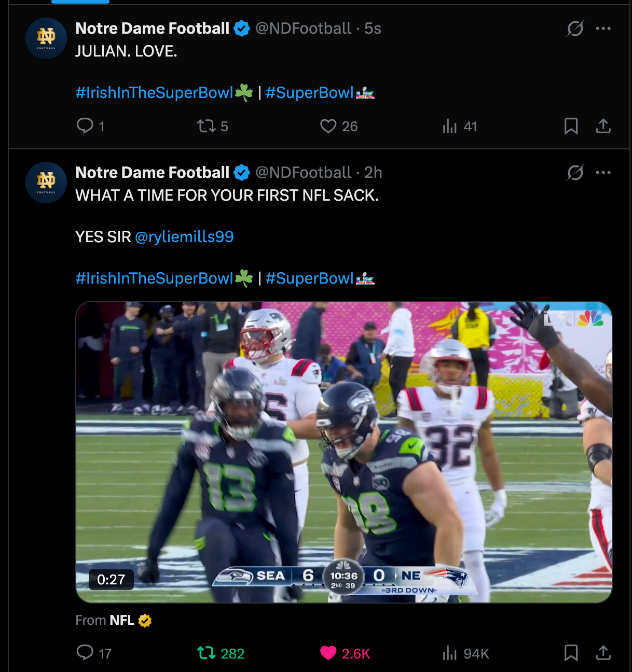
Task: Bookmark the first NFL sack tweet
Action: point(571,653)
